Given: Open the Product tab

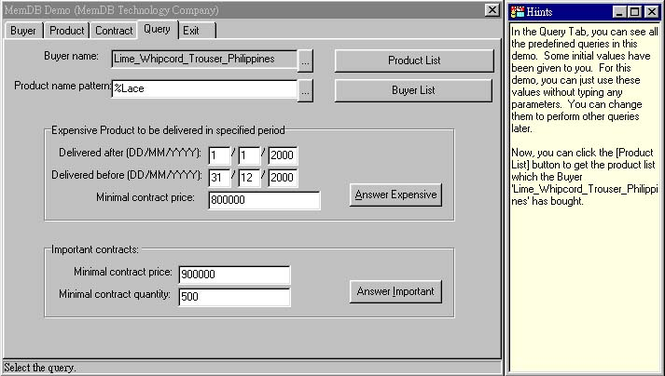Looking at the screenshot, I should point(67,31).
